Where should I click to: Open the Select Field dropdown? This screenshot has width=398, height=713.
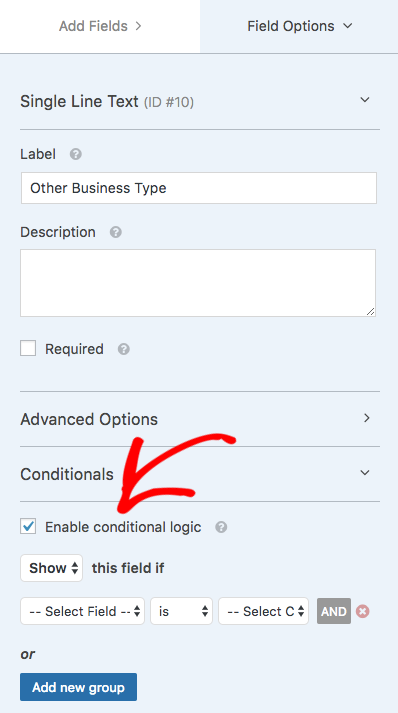(x=82, y=611)
